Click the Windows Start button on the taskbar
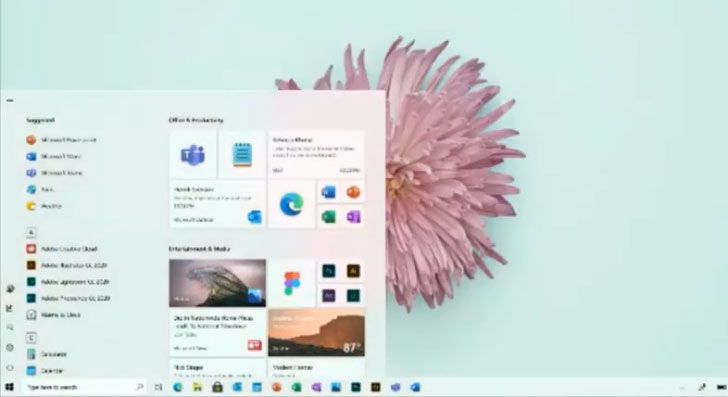This screenshot has width=728, height=397. (9, 387)
